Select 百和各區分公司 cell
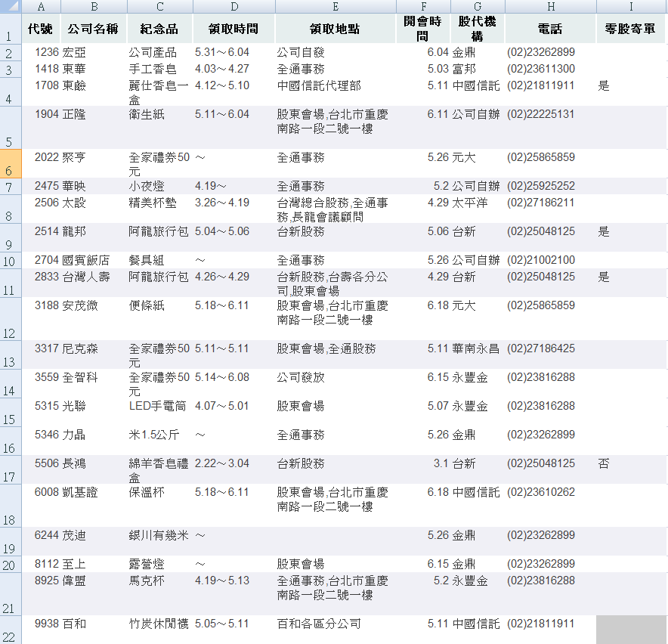This screenshot has width=668, height=644. pos(336,630)
